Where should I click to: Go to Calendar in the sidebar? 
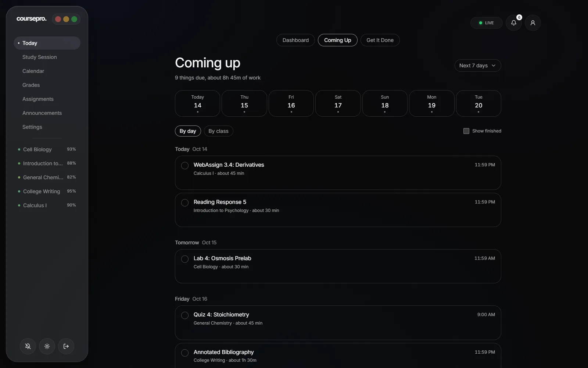(47, 71)
